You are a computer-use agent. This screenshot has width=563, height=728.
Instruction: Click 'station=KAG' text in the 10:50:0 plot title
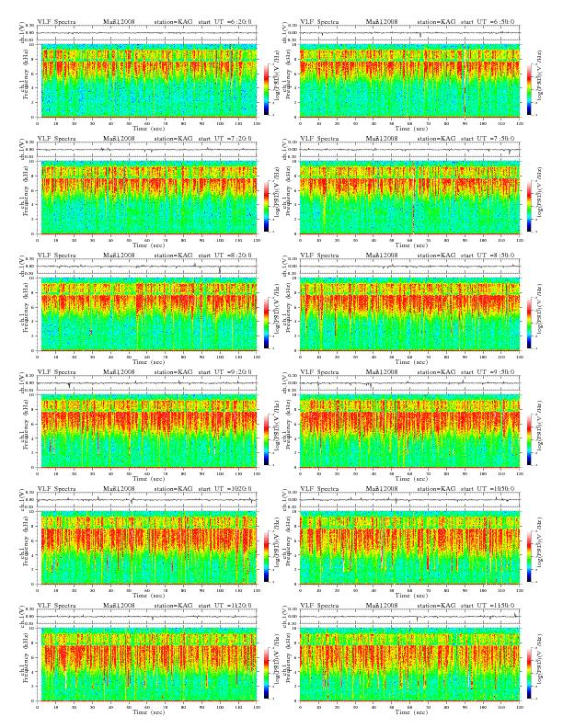(x=436, y=489)
